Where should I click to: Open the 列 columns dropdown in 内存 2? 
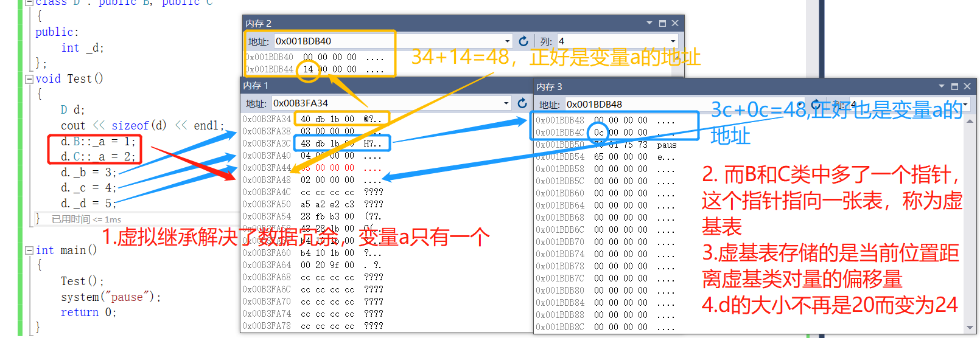pyautogui.click(x=673, y=41)
